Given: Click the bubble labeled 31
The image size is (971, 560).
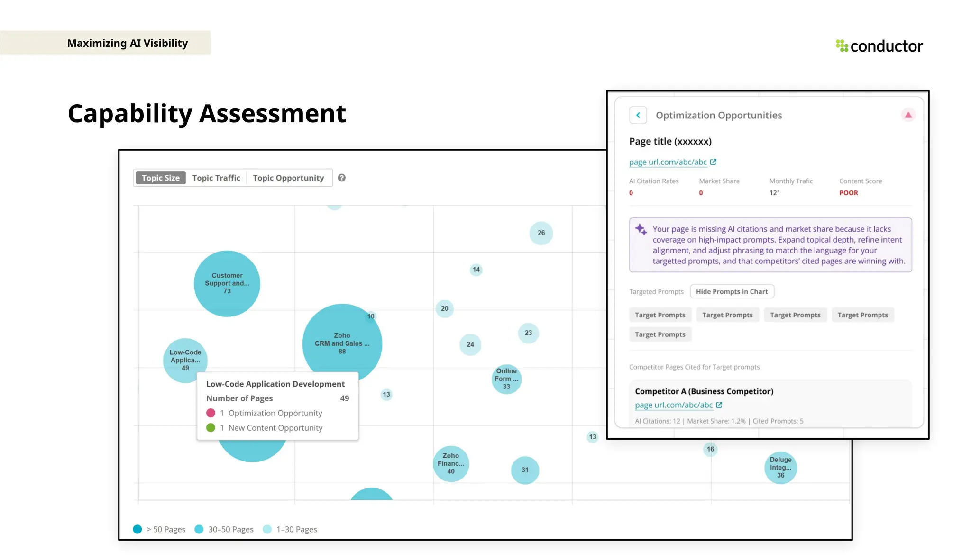Looking at the screenshot, I should pyautogui.click(x=525, y=470).
